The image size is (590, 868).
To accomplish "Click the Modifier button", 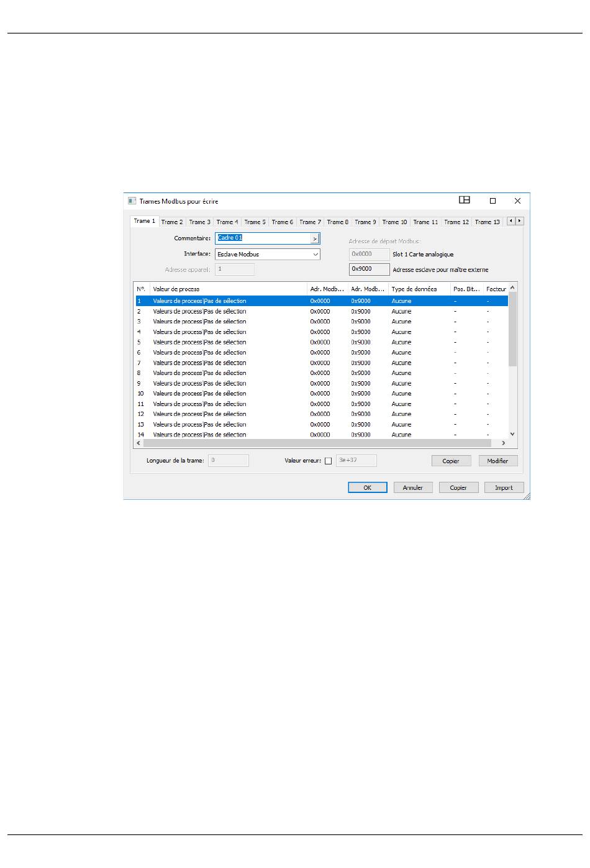I will click(498, 461).
